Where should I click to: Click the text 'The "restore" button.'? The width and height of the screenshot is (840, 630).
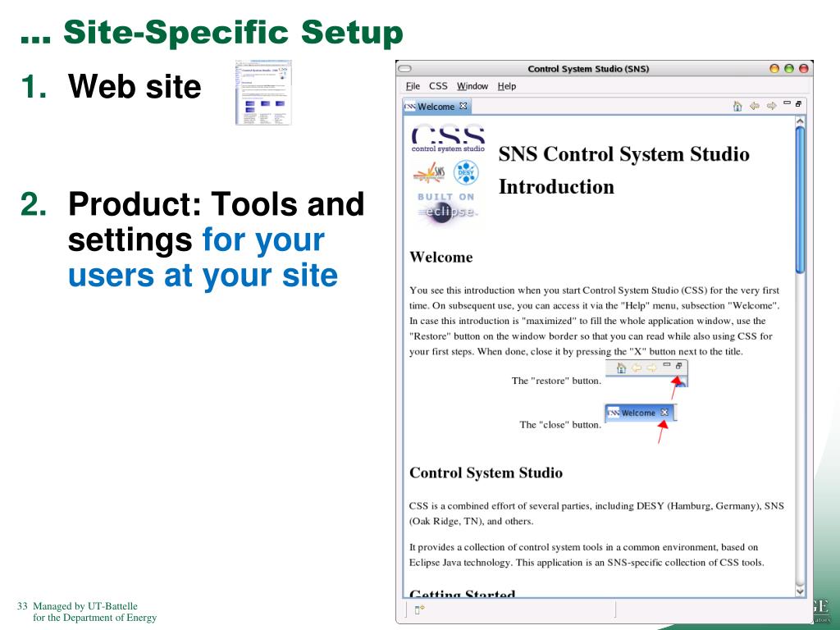(x=556, y=381)
